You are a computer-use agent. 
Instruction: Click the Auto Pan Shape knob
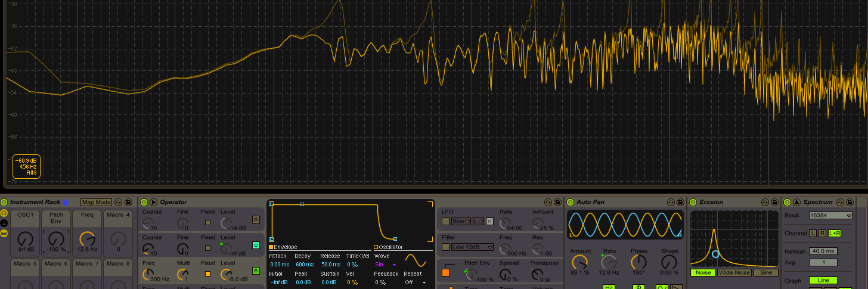[x=669, y=262]
